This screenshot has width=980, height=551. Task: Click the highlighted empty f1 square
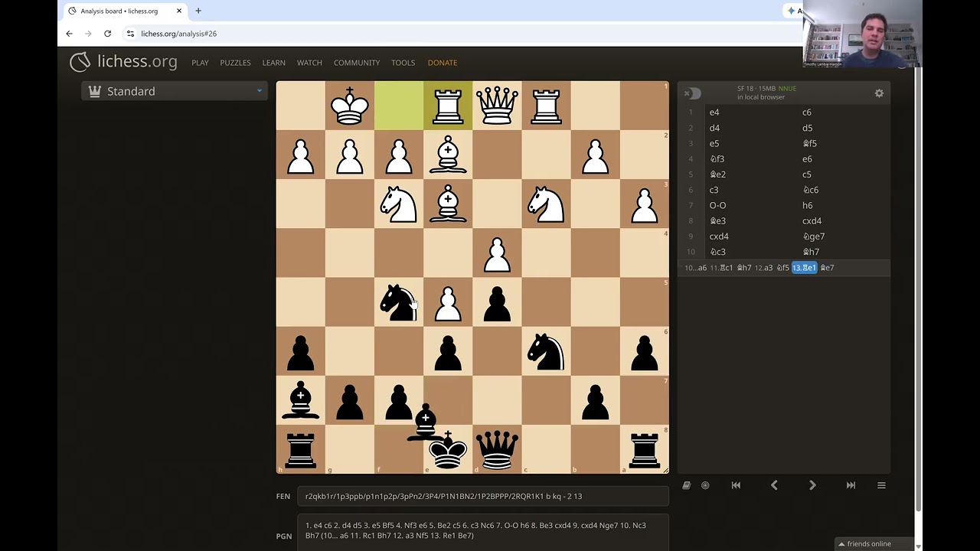(x=399, y=106)
